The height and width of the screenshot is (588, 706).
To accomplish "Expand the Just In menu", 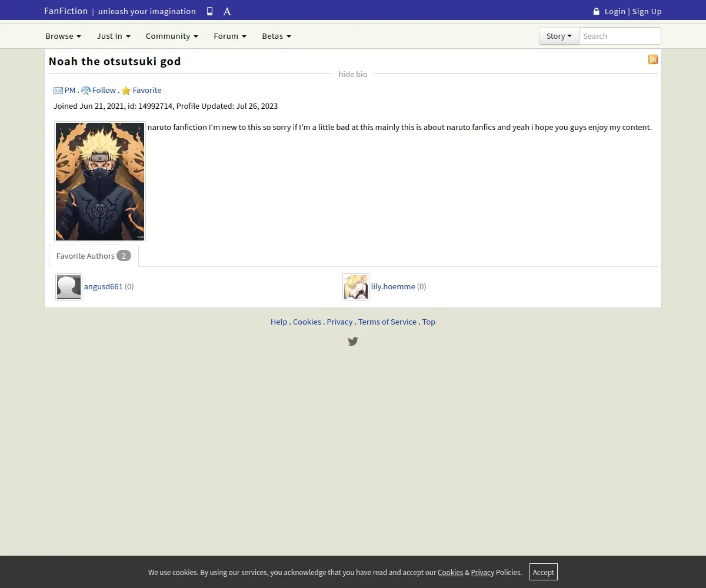I will pyautogui.click(x=114, y=36).
